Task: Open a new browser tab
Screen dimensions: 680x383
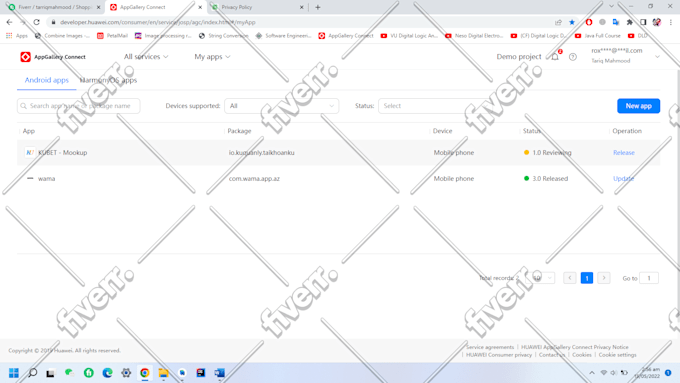Action: (x=318, y=7)
